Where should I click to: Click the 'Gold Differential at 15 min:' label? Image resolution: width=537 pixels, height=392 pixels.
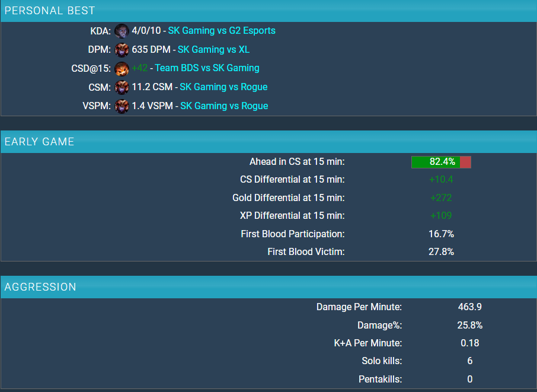(x=289, y=197)
